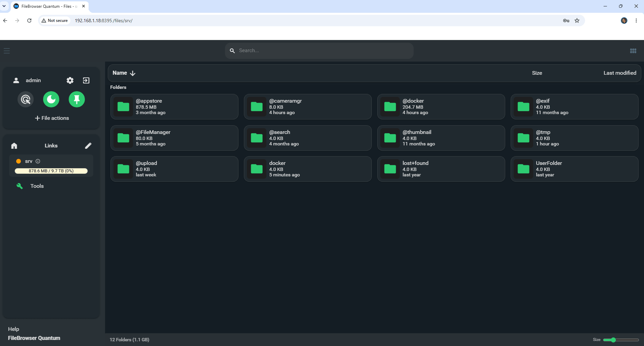
Task: Open the @FileManager folder
Action: 174,138
